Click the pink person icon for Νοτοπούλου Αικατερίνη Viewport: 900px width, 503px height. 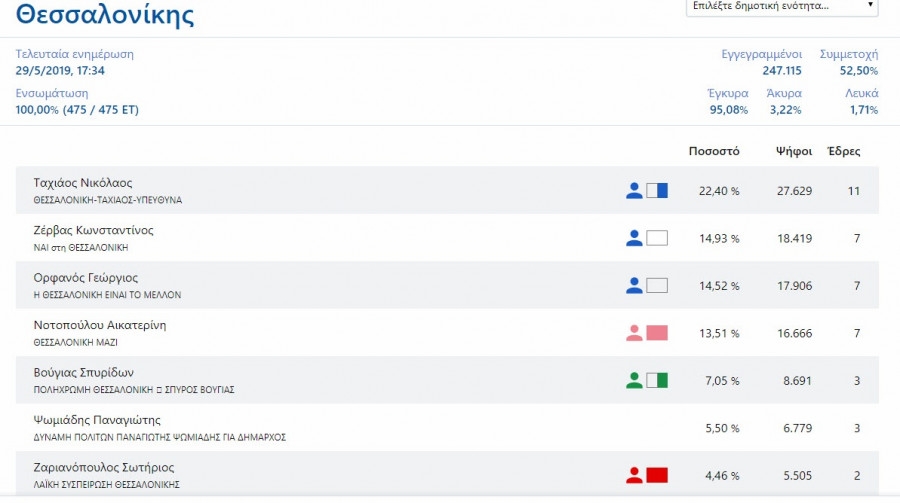click(x=633, y=333)
